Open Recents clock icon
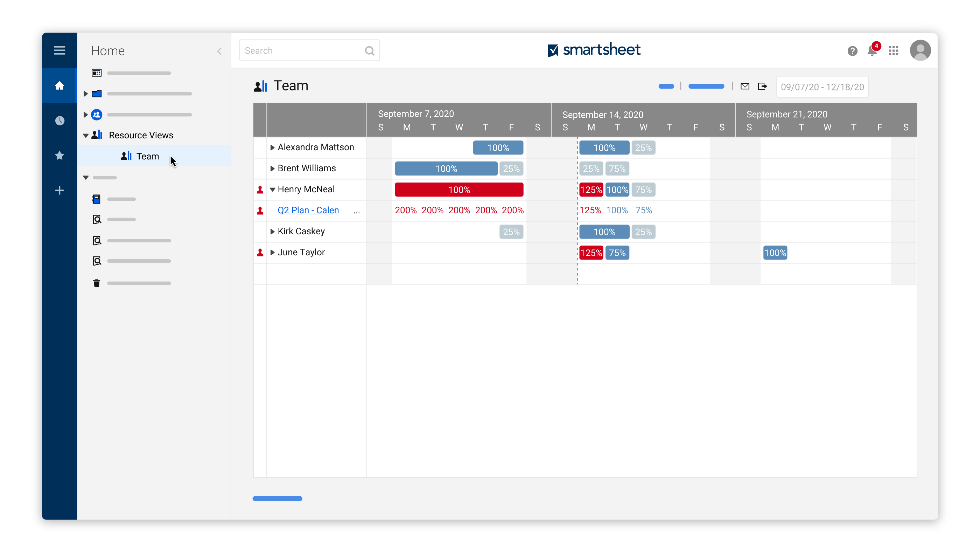 (59, 121)
